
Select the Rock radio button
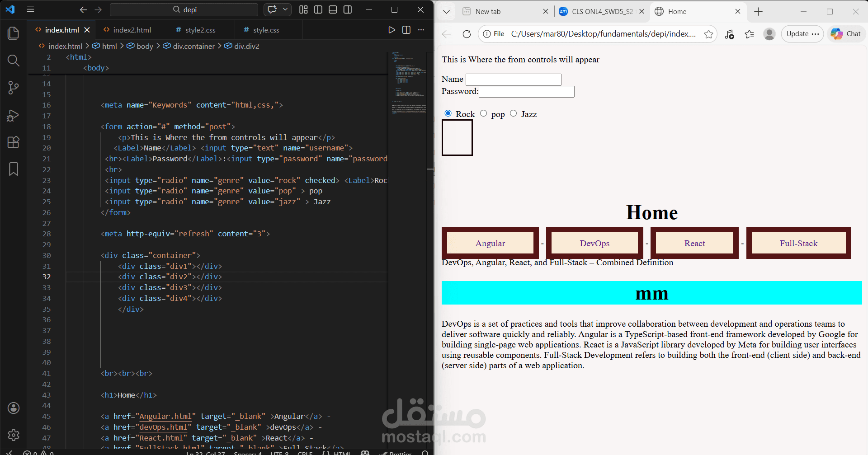(448, 113)
